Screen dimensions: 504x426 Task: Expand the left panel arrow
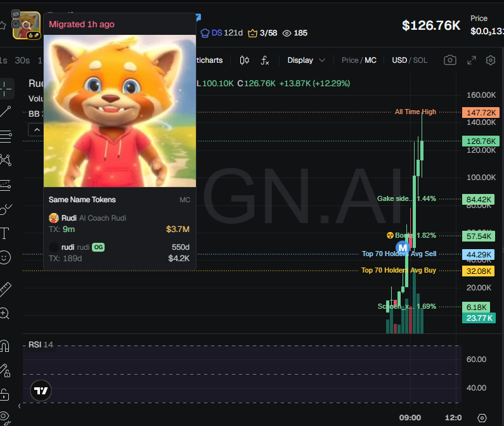(x=19, y=406)
